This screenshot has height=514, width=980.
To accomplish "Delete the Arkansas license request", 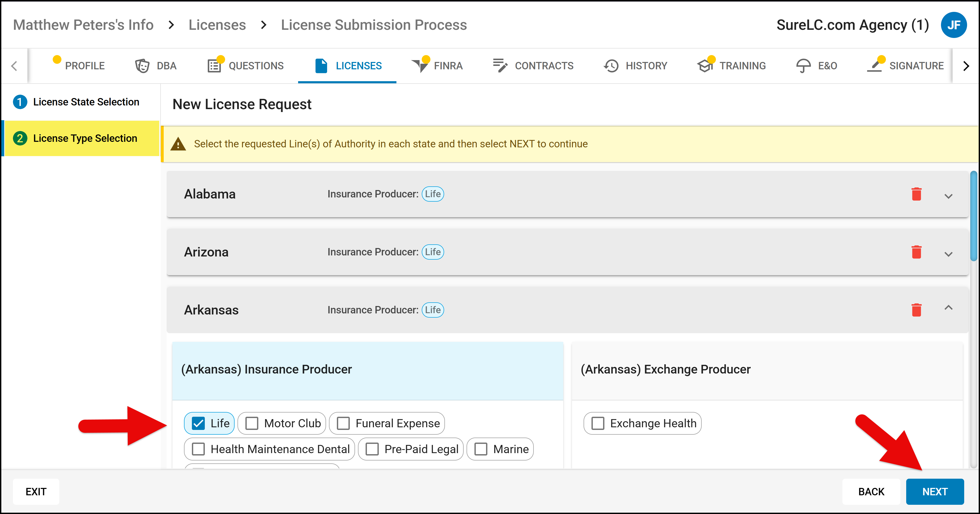I will pos(916,310).
